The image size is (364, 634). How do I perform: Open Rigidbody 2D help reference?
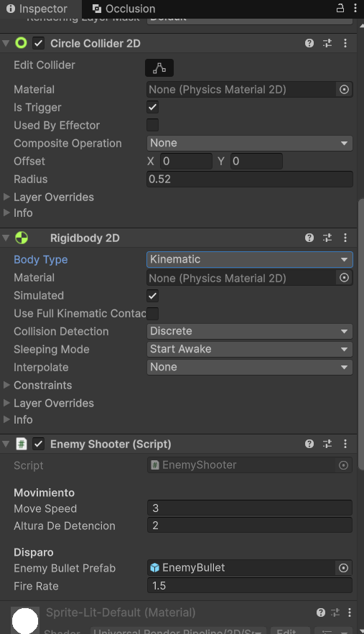tap(309, 238)
